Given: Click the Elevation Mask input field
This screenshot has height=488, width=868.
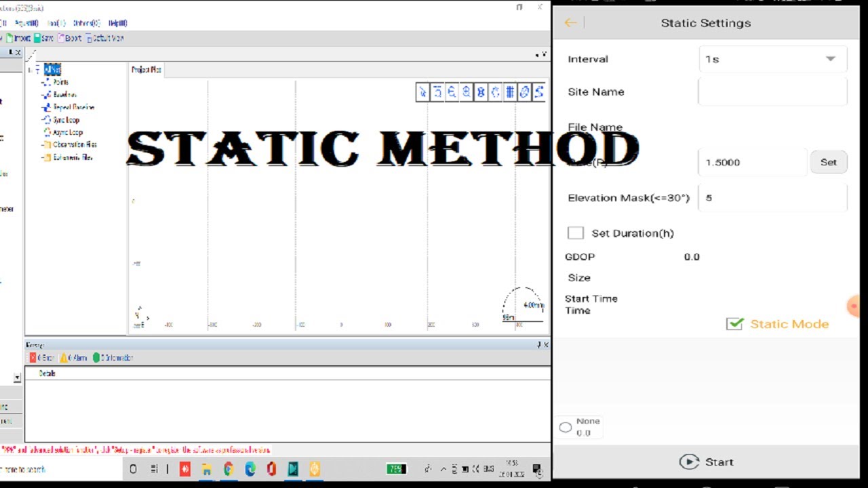Looking at the screenshot, I should click(x=772, y=198).
